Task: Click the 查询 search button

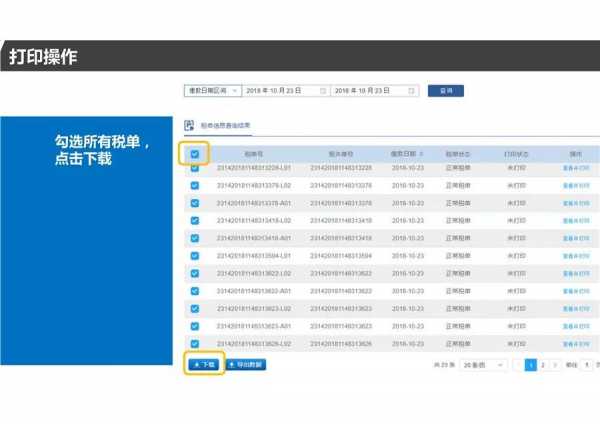Action: tap(446, 90)
